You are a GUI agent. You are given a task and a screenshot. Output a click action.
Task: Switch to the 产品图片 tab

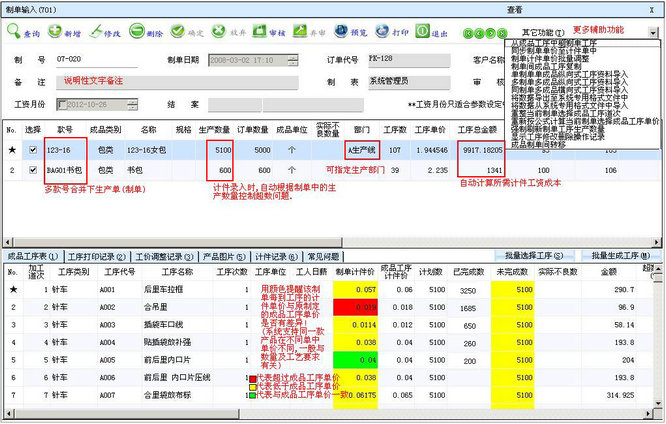(215, 256)
